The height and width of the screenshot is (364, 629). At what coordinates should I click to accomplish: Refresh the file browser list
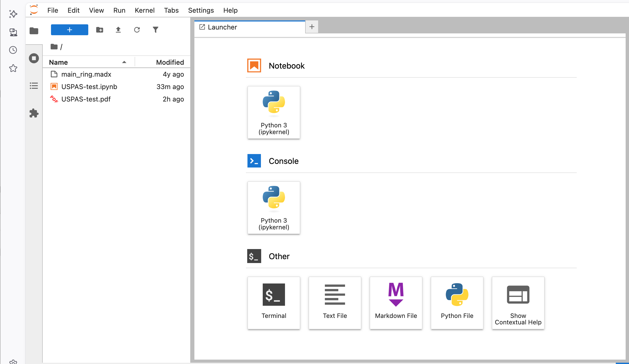137,30
